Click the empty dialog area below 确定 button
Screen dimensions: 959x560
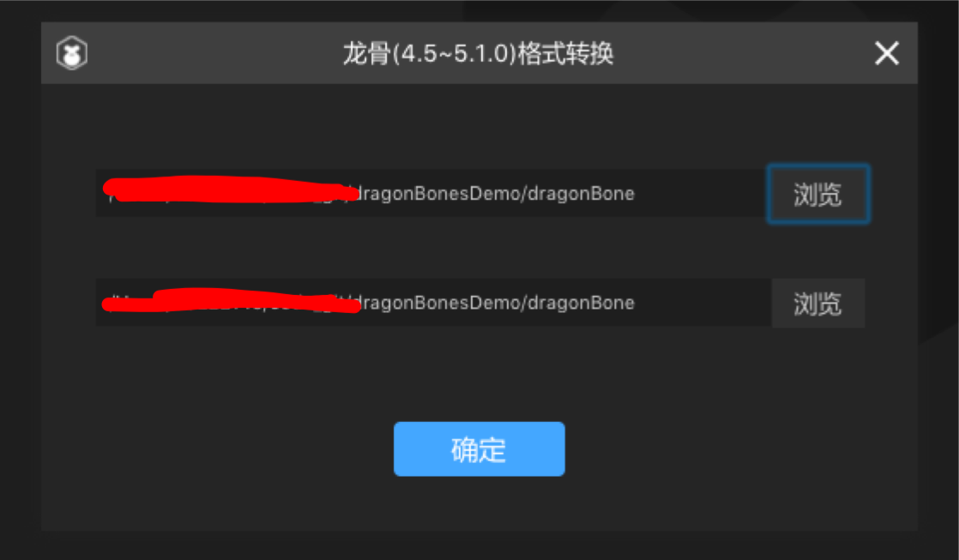479,503
